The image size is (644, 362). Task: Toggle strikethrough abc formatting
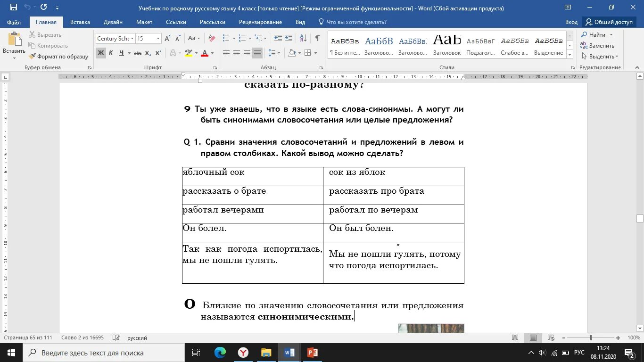(x=139, y=53)
